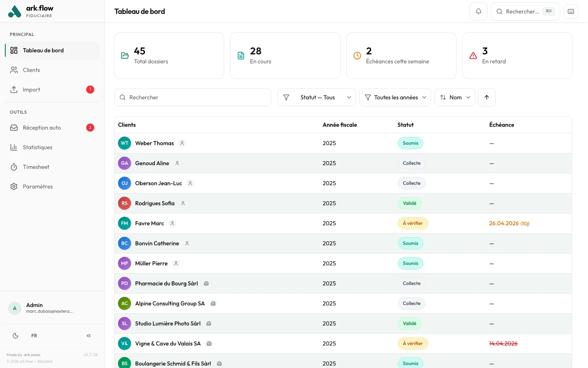The height and width of the screenshot is (368, 588).
Task: Collapse the sidebar with the double chevron
Action: pyautogui.click(x=89, y=336)
